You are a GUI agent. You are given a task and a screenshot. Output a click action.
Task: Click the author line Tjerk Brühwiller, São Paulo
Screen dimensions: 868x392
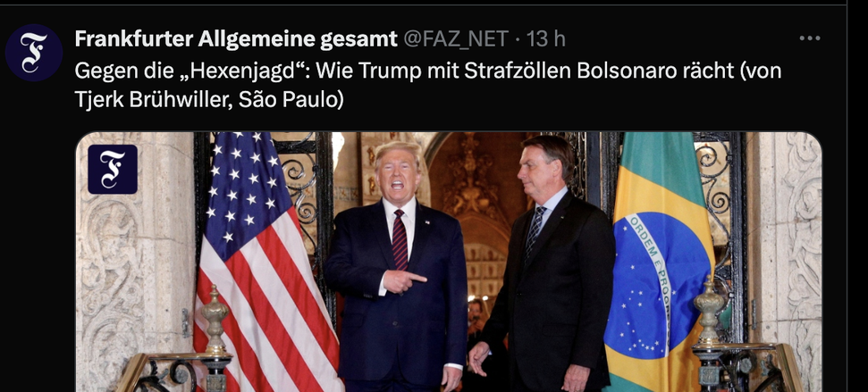click(209, 100)
